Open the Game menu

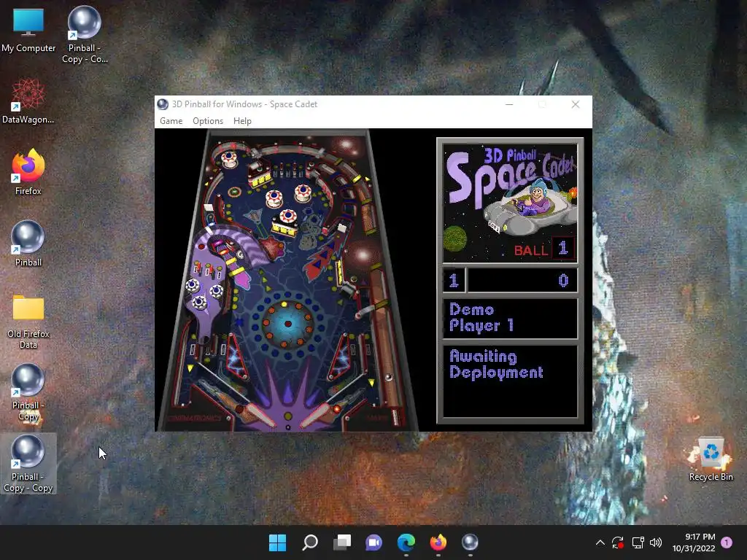pyautogui.click(x=171, y=121)
